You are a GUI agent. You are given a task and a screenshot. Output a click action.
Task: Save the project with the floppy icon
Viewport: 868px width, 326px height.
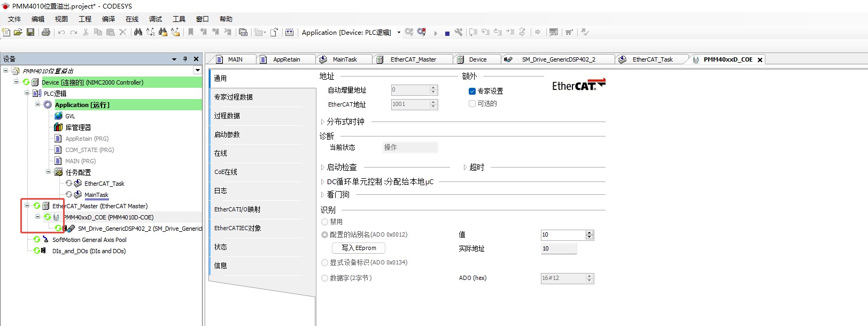pos(30,32)
